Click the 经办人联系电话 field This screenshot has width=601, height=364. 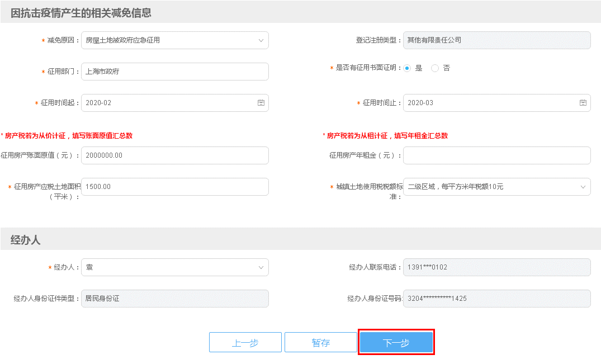point(496,267)
